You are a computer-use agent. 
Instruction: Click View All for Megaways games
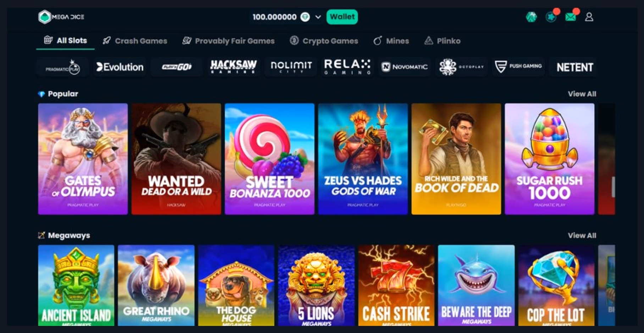[582, 235]
